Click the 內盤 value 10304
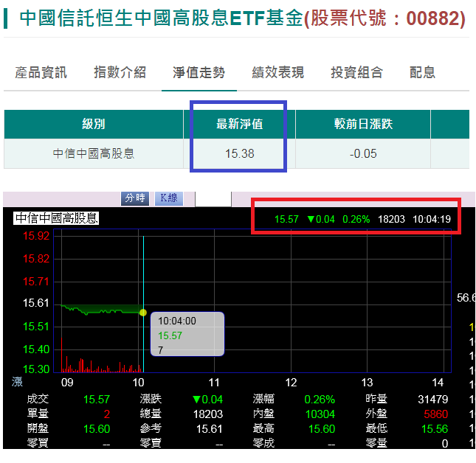 point(320,414)
